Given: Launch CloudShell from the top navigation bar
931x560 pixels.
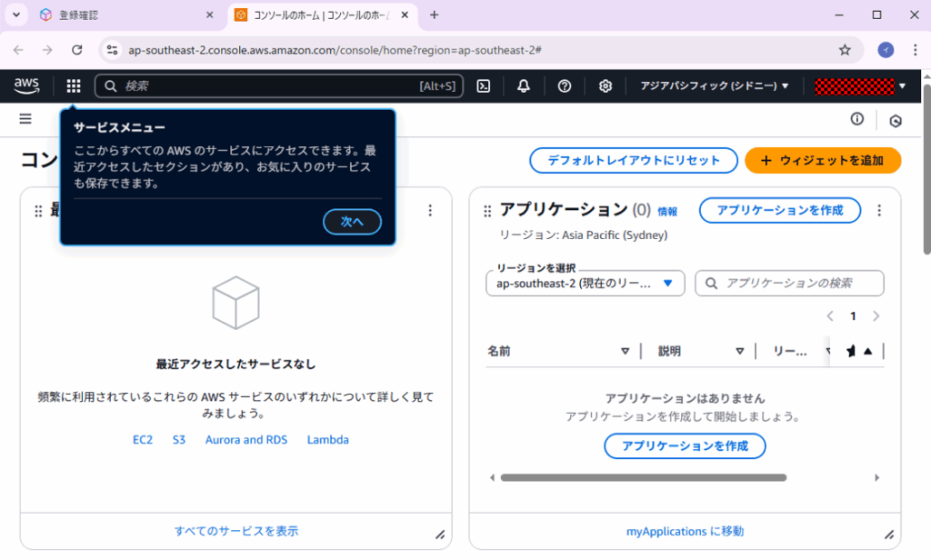Looking at the screenshot, I should 484,86.
